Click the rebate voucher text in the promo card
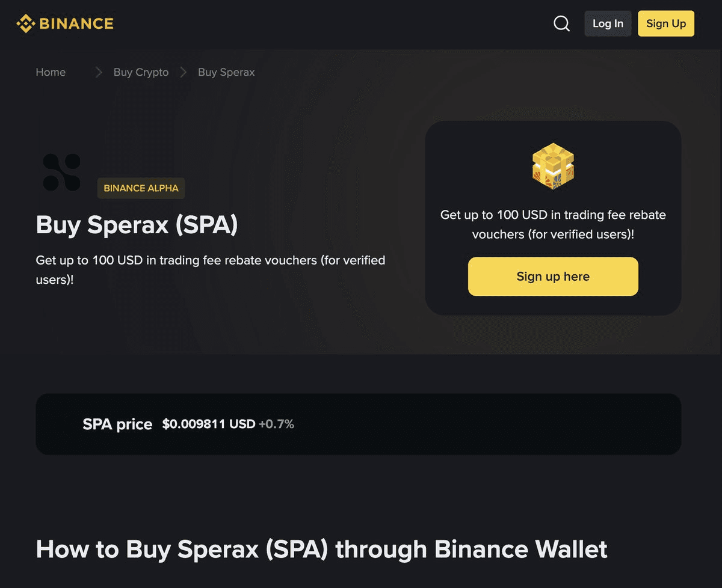Viewport: 722px width, 588px height. (x=553, y=224)
